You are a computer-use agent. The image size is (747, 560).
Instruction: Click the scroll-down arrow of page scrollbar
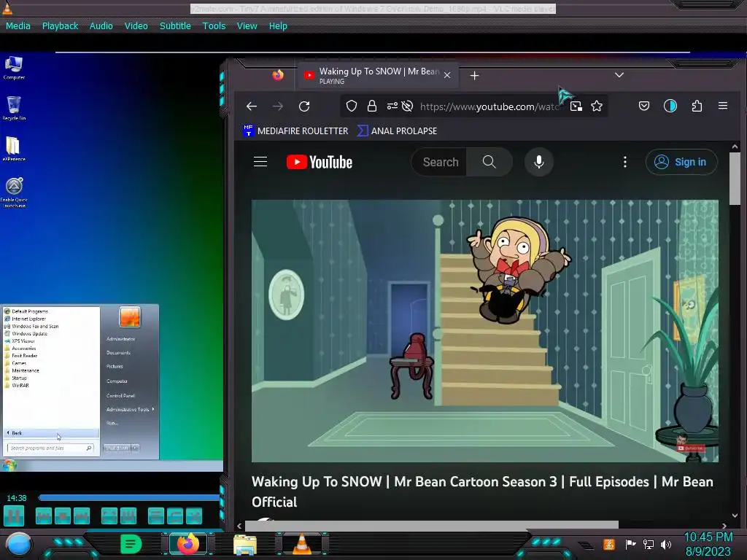coord(735,516)
